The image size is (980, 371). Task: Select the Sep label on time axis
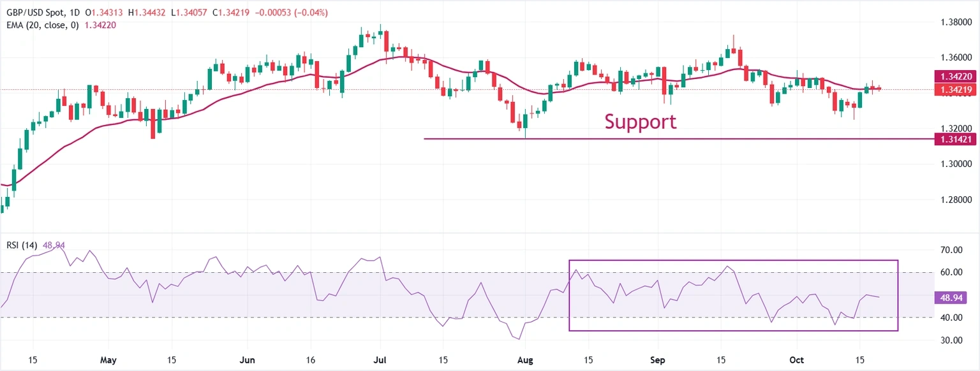click(658, 360)
